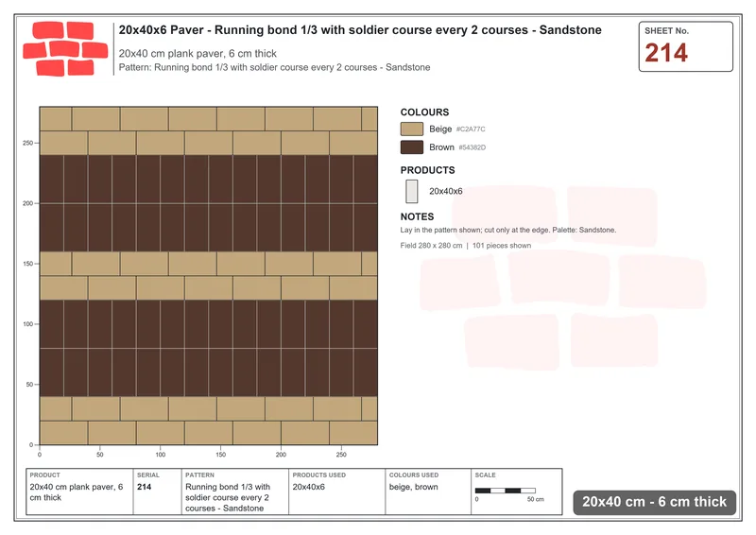This screenshot has width=756, height=535.
Task: Click the Beige colour swatch
Action: click(412, 129)
